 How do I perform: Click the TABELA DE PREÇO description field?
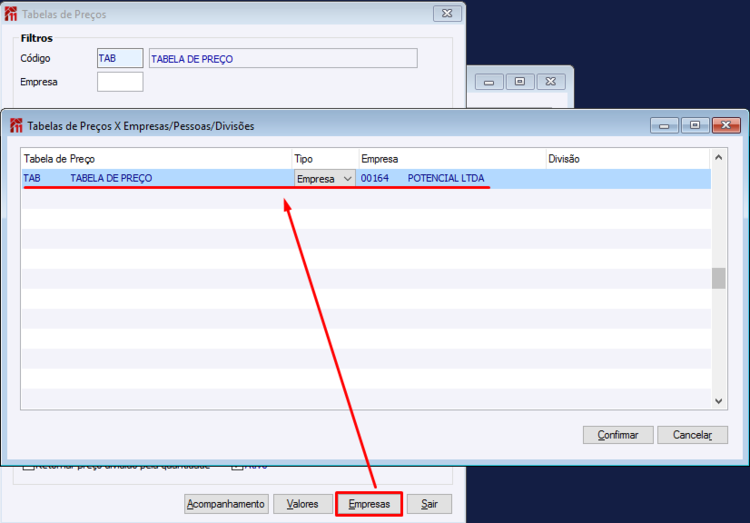point(283,58)
